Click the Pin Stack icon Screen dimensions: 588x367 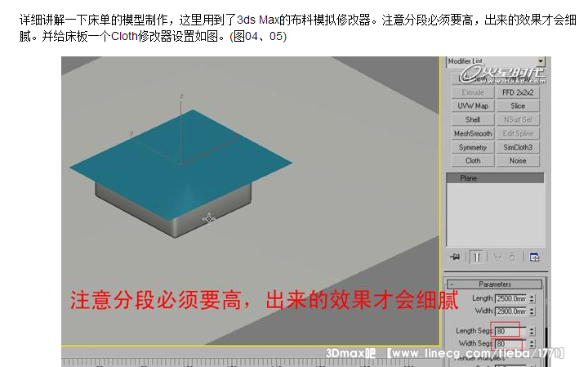tap(455, 257)
